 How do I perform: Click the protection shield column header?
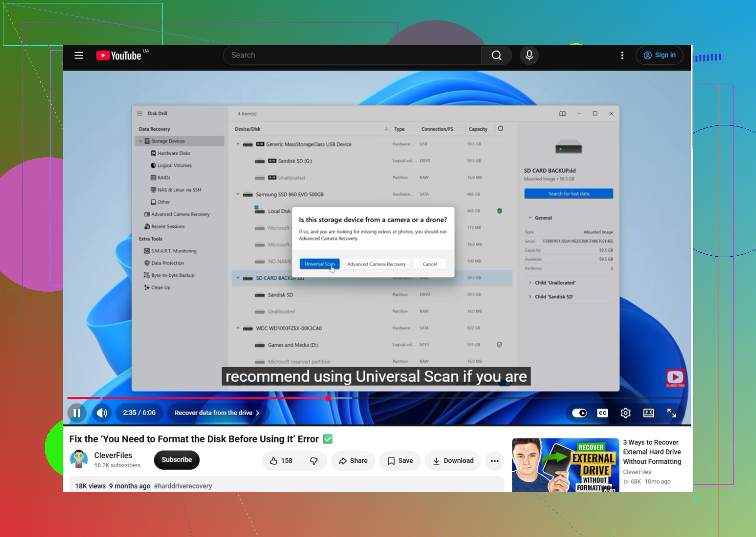(x=501, y=129)
